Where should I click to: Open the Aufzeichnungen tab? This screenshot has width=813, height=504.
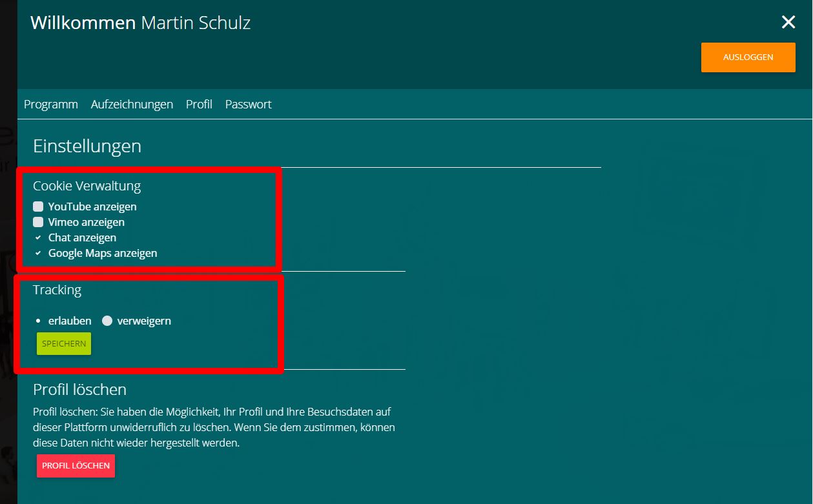pyautogui.click(x=132, y=104)
